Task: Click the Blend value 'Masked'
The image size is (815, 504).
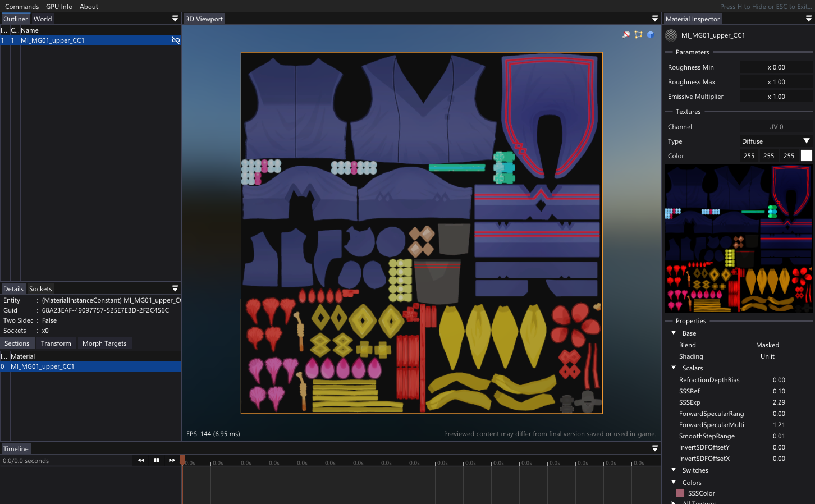Action: 767,345
